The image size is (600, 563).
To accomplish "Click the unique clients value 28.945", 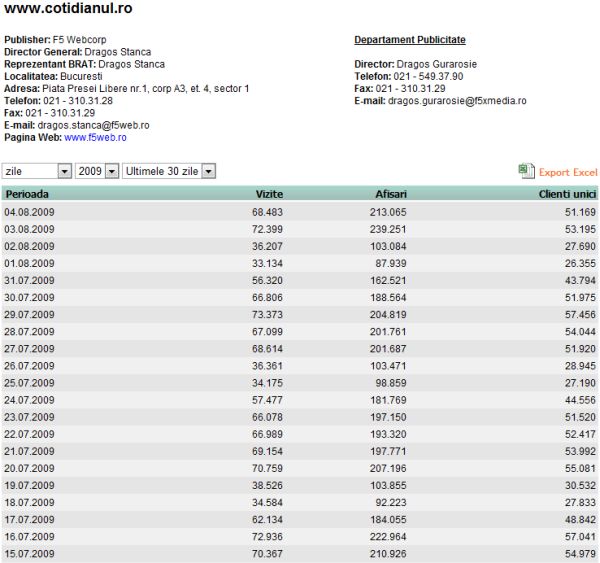I will (580, 366).
